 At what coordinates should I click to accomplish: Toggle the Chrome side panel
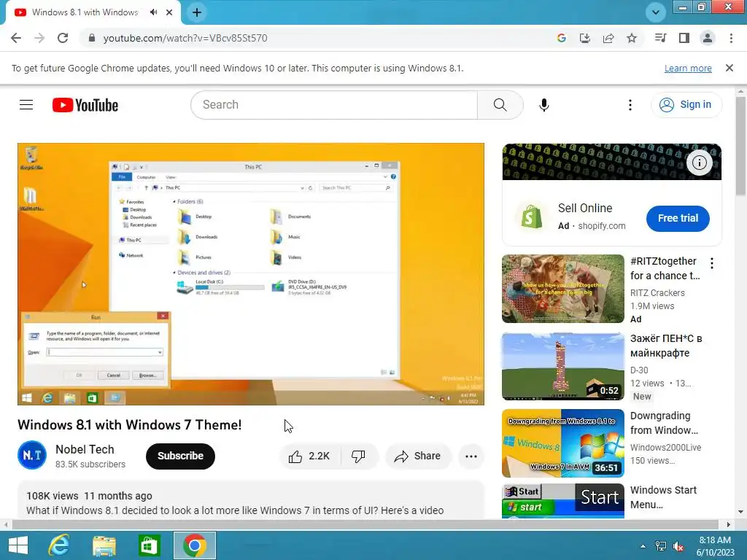coord(684,38)
